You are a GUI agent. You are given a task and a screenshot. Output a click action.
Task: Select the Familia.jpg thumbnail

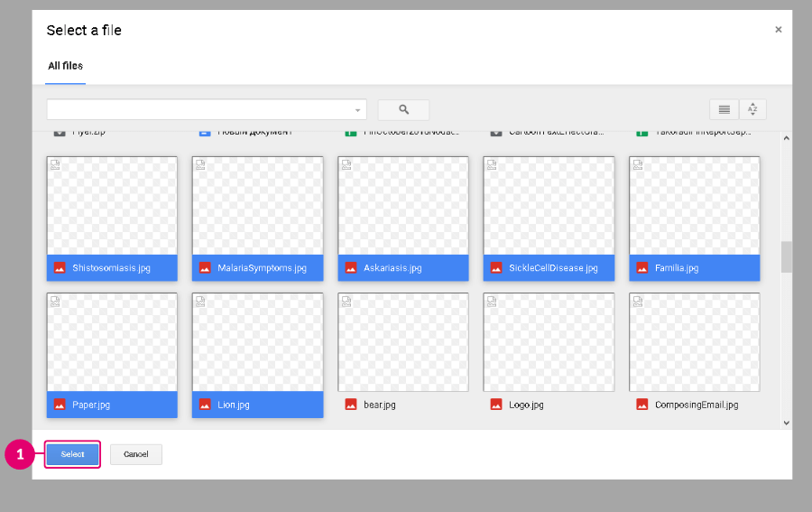pyautogui.click(x=695, y=206)
